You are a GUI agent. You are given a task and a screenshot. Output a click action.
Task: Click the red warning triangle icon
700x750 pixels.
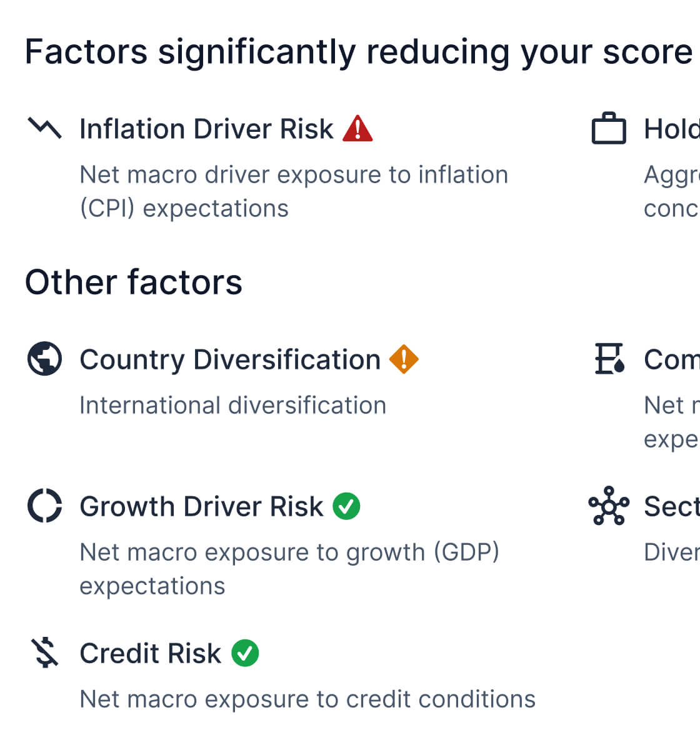point(357,129)
